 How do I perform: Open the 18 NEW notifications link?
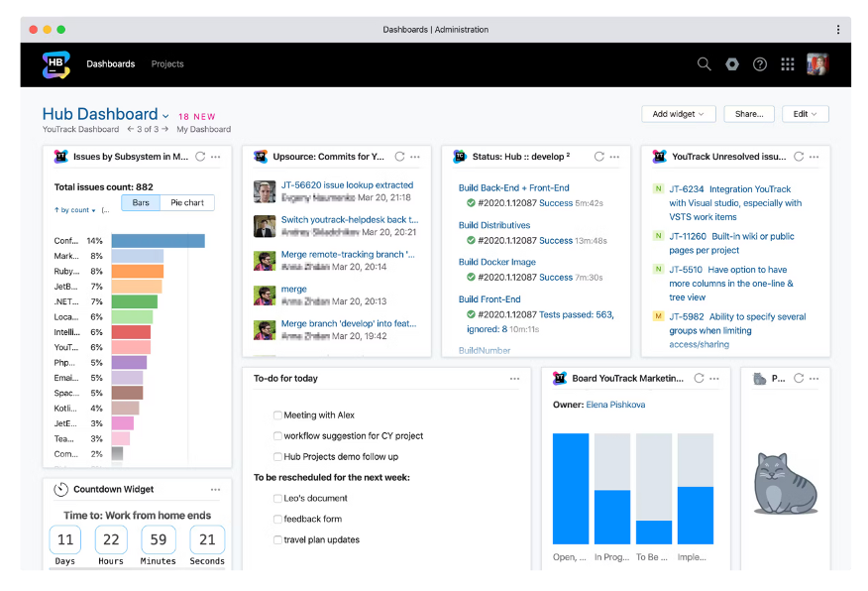click(x=196, y=117)
